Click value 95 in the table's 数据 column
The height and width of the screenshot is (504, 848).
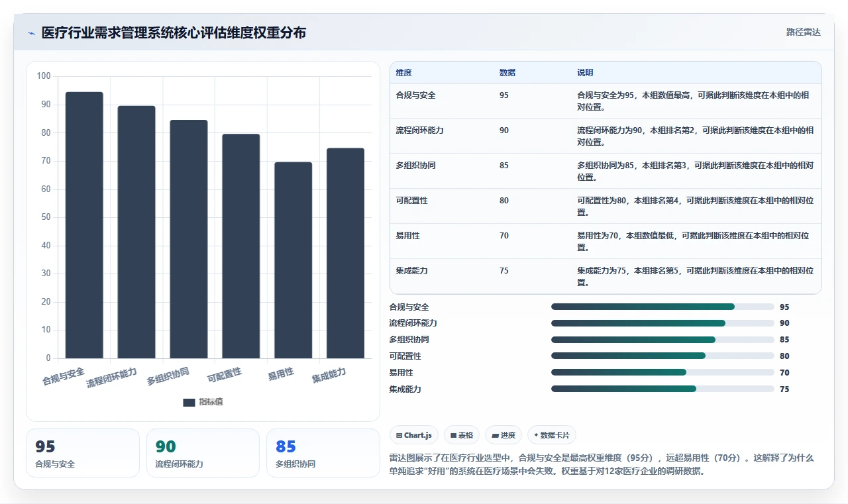tap(504, 95)
